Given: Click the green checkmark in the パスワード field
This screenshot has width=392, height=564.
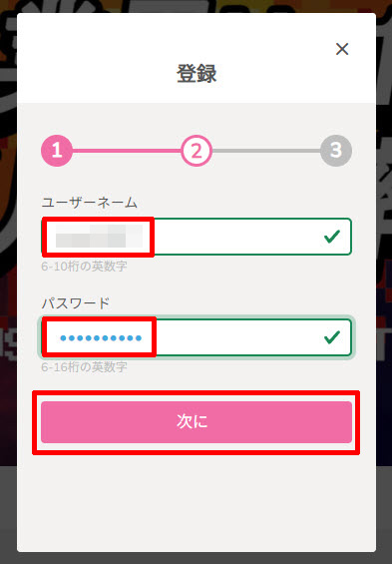Looking at the screenshot, I should pyautogui.click(x=332, y=337).
